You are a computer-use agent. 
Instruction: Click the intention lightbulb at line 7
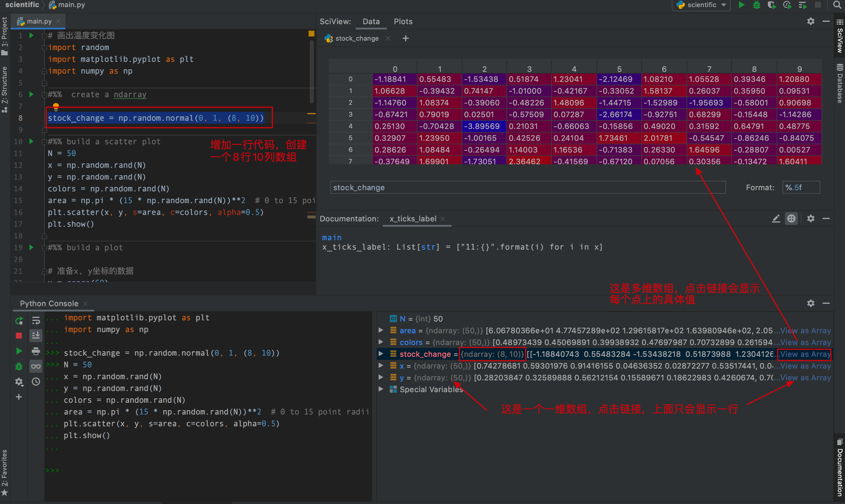tap(56, 107)
